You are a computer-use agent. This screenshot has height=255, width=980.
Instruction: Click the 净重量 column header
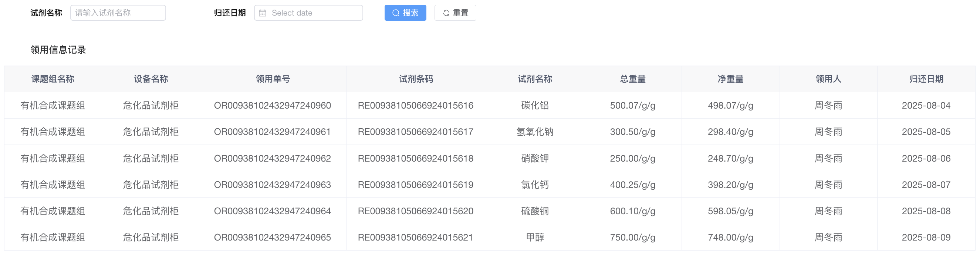click(x=730, y=79)
